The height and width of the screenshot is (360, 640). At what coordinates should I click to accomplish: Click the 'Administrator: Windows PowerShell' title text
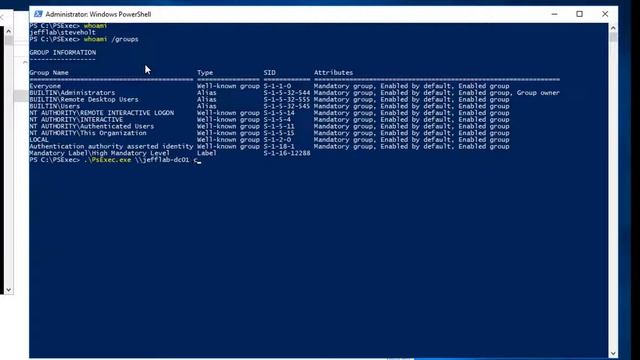[98, 14]
